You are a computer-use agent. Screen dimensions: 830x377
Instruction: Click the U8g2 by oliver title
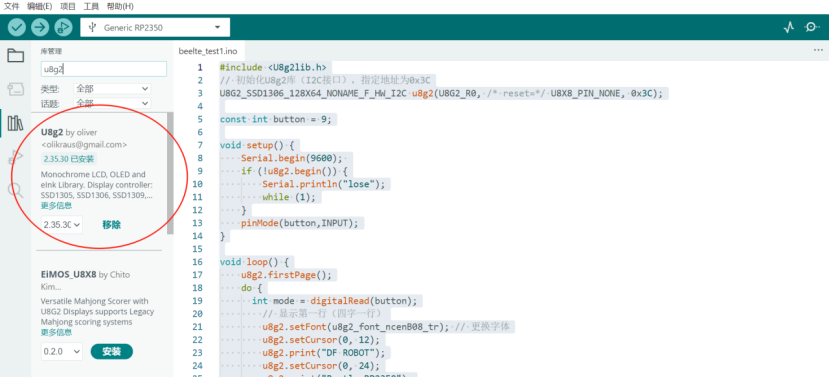point(69,132)
